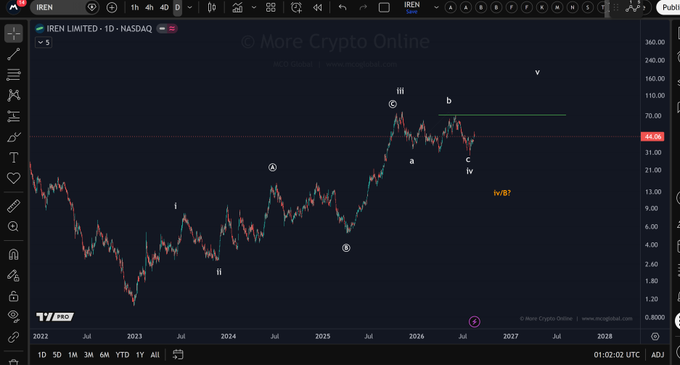Open the go to date calendar
Image resolution: width=680 pixels, height=365 pixels.
point(178,355)
